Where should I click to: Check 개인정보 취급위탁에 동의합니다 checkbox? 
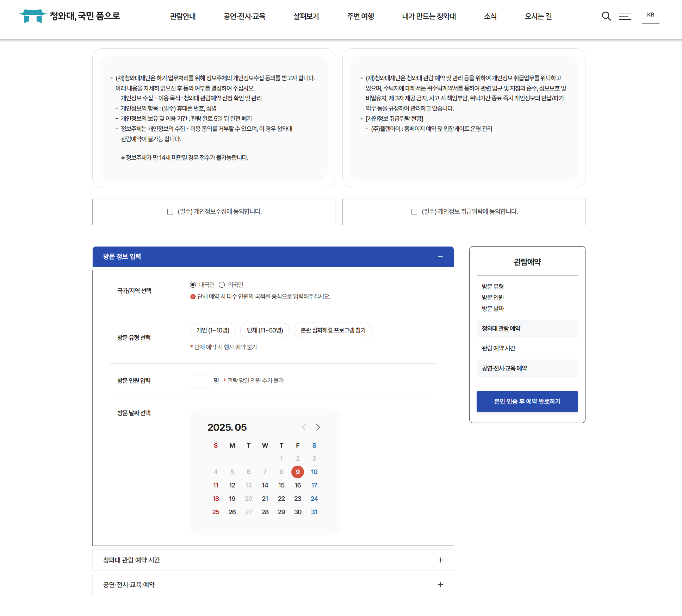point(414,212)
